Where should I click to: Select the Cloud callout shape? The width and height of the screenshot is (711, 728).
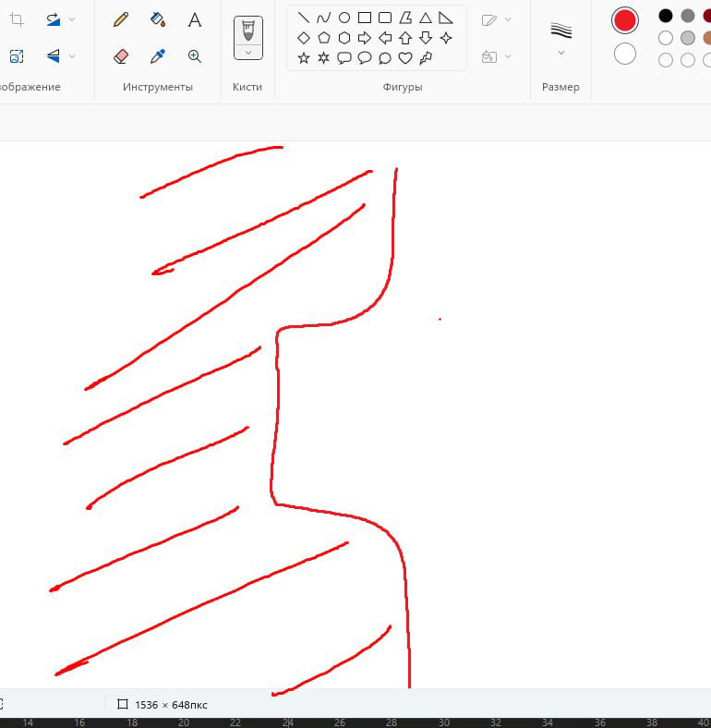point(385,58)
